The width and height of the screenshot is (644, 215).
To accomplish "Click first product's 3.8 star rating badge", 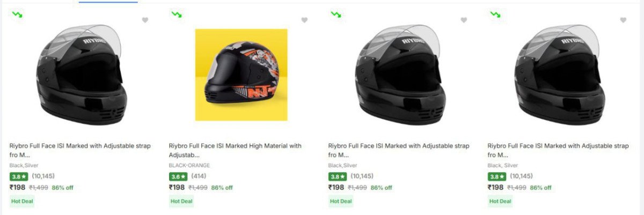I will click(18, 176).
